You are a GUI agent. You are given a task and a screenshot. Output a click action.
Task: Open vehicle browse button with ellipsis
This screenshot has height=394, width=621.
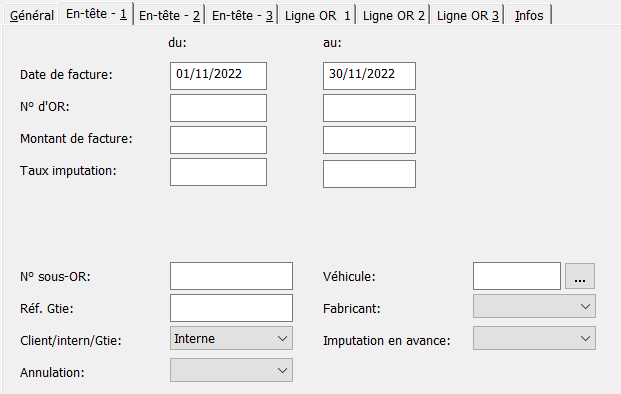click(579, 276)
